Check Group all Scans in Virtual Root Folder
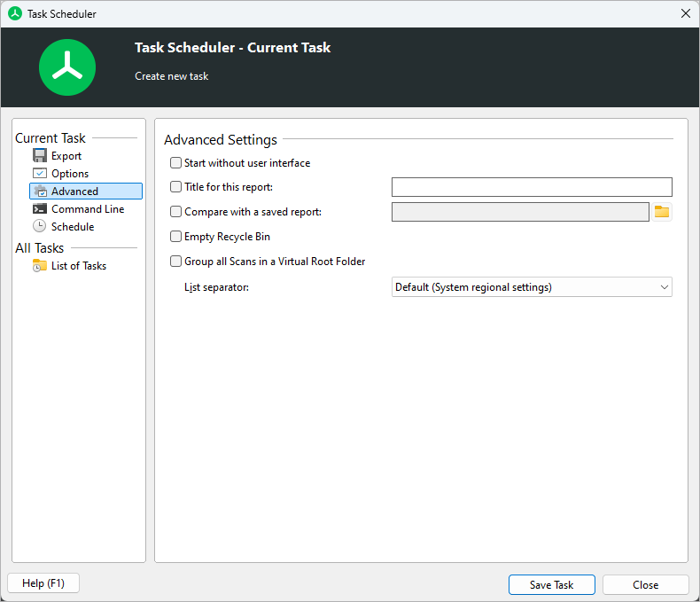 176,262
